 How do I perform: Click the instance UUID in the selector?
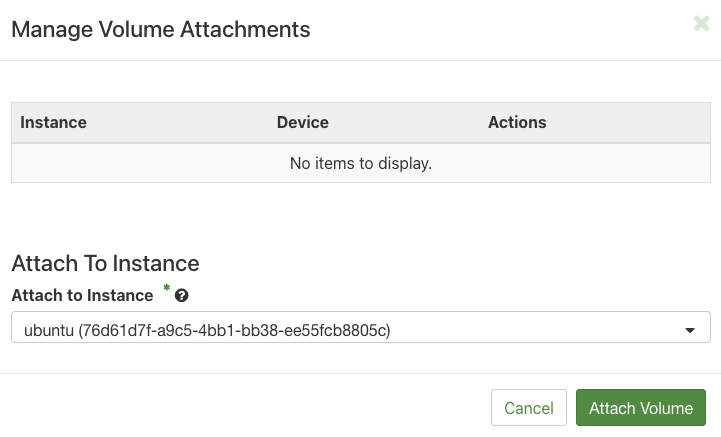(236, 328)
